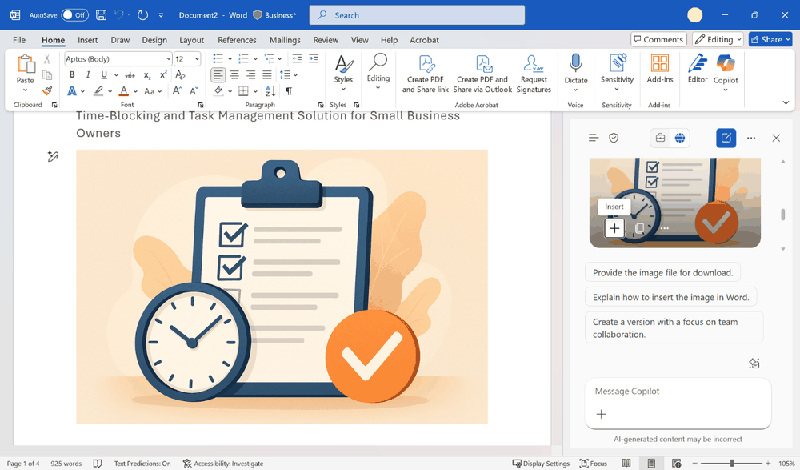Click the Search box in title bar
This screenshot has width=800, height=470.
(417, 15)
